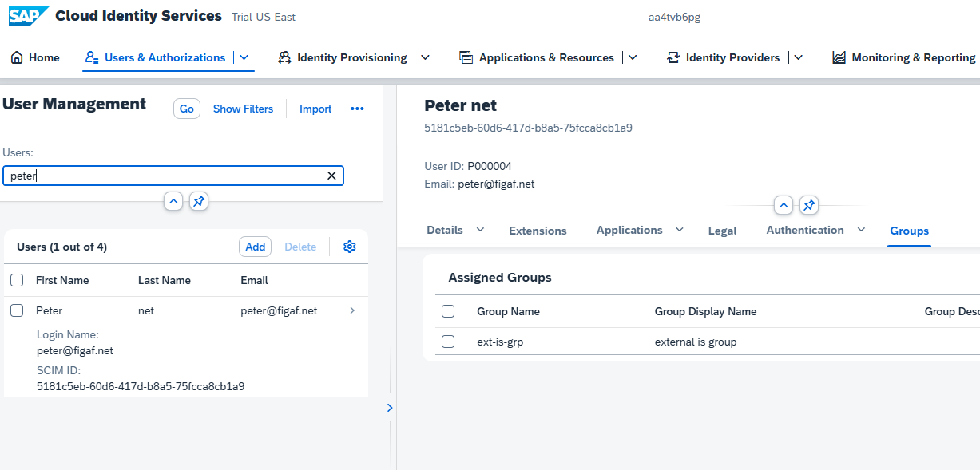Click the Email column header in Users
This screenshot has width=980, height=470.
point(254,280)
